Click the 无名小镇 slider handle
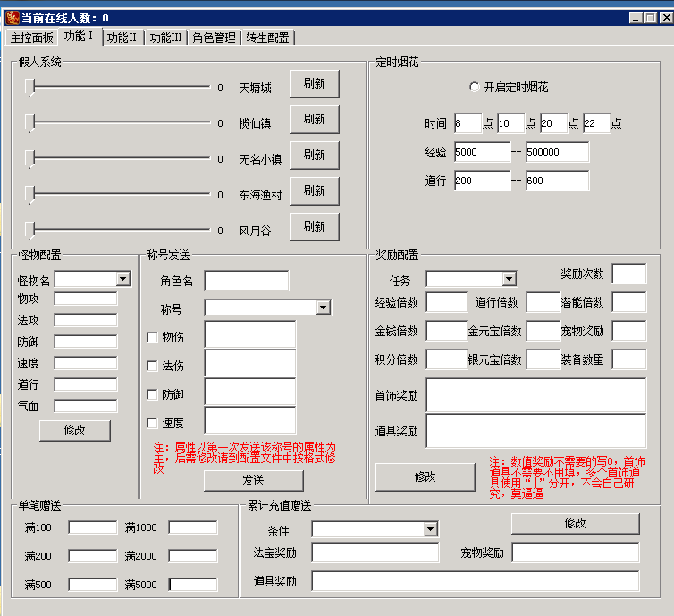The width and height of the screenshot is (674, 616). 30,158
